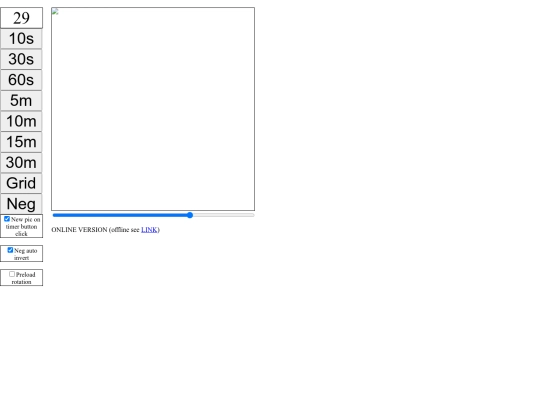540x405 pixels.
Task: Start the 60s timer
Action: point(21,80)
